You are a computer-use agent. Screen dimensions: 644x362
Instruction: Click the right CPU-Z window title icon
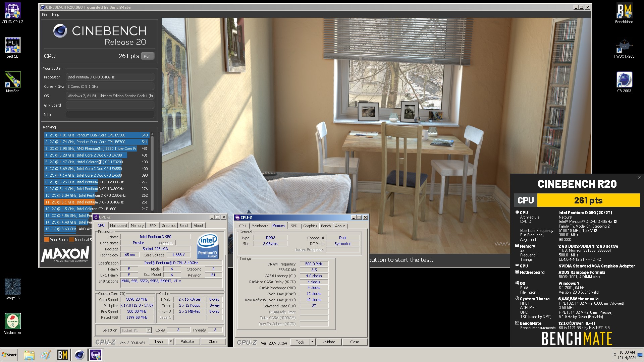[x=237, y=218]
